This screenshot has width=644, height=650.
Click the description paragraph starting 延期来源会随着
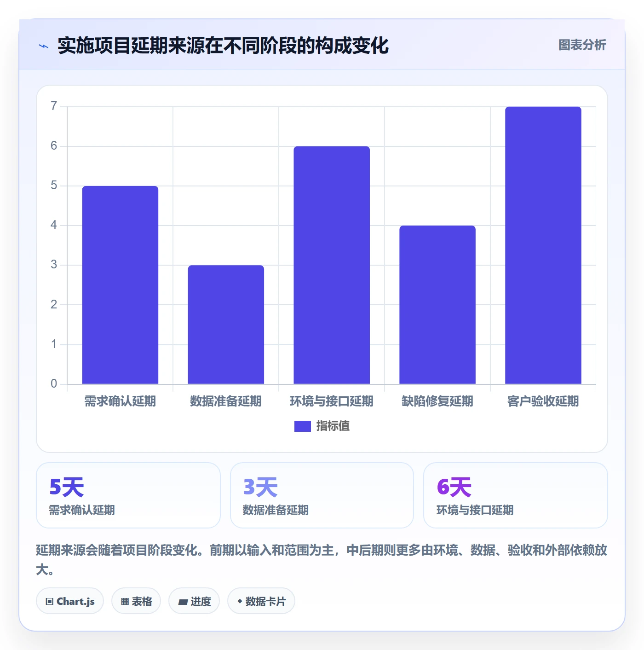click(x=322, y=560)
